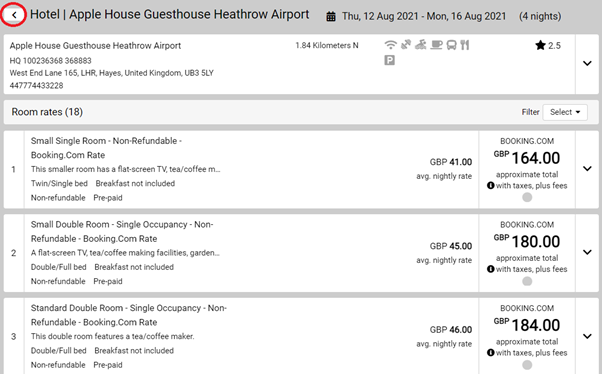602x374 pixels.
Task: Open the Filter Select dropdown
Action: click(565, 112)
